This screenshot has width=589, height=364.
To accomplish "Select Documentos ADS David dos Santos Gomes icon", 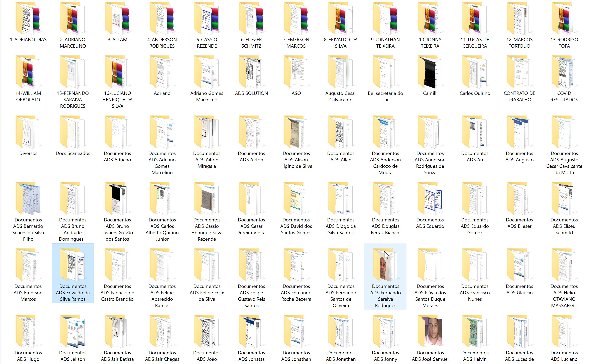I will point(296,198).
